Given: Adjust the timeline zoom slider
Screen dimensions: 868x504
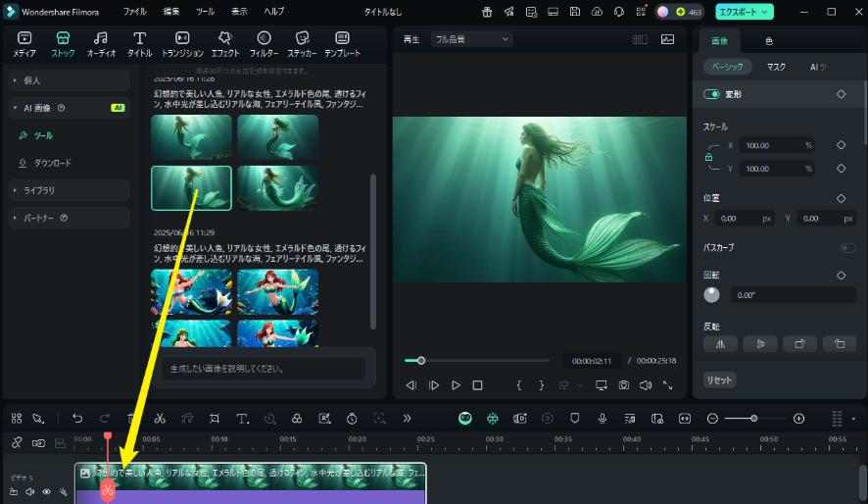Looking at the screenshot, I should [x=755, y=419].
